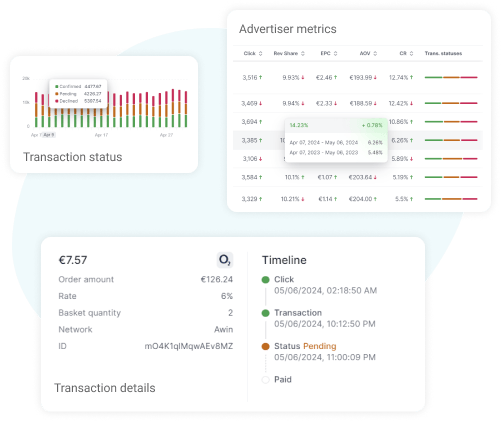Click the Apr 27 axis label
This screenshot has height=422, width=501.
point(166,135)
